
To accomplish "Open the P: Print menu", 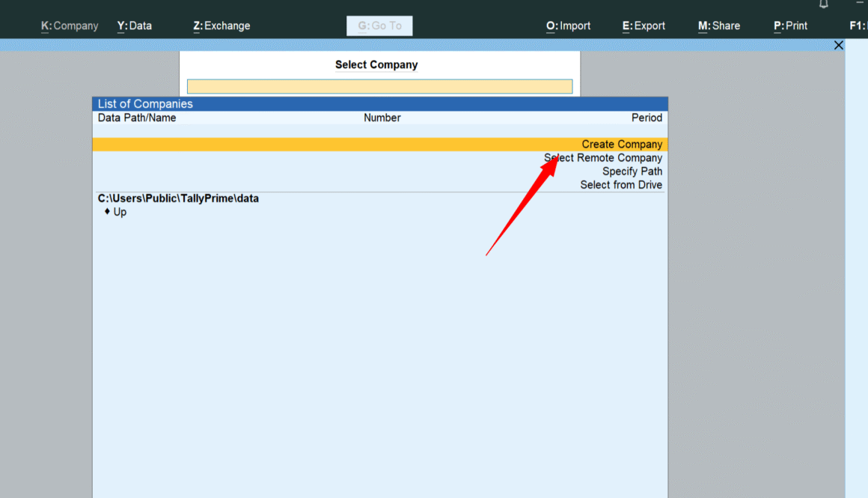I will point(790,25).
